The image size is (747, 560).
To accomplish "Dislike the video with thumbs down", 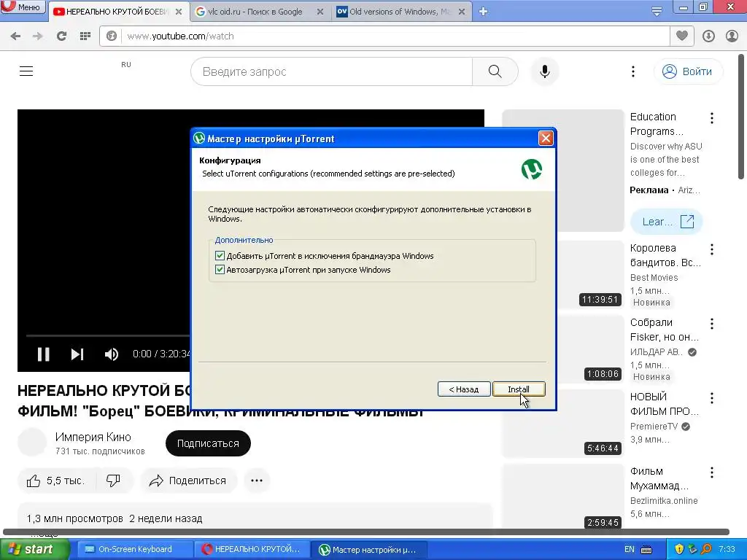I will pyautogui.click(x=113, y=481).
